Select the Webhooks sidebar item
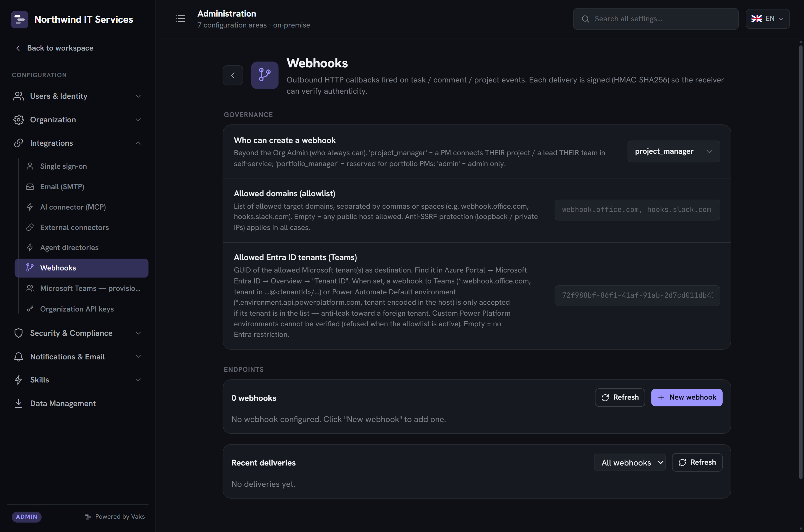The image size is (804, 532). [81, 268]
